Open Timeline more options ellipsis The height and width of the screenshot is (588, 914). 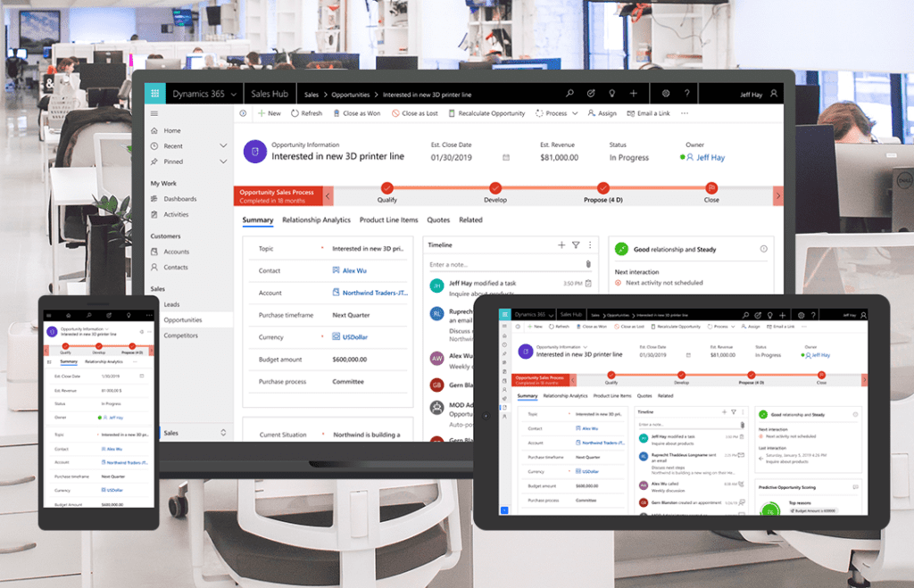click(x=590, y=244)
